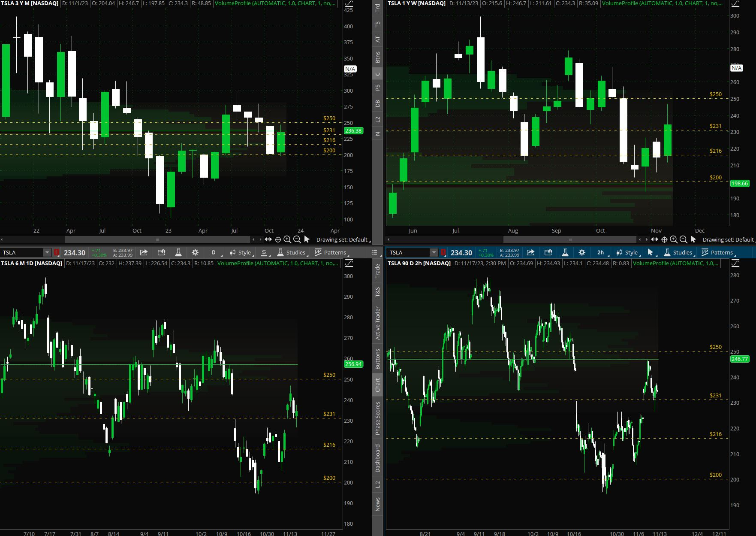Screen dimensions: 756x536
Task: Select crosshair tool in TSLA 3Y monthly chart
Action: [x=278, y=239]
